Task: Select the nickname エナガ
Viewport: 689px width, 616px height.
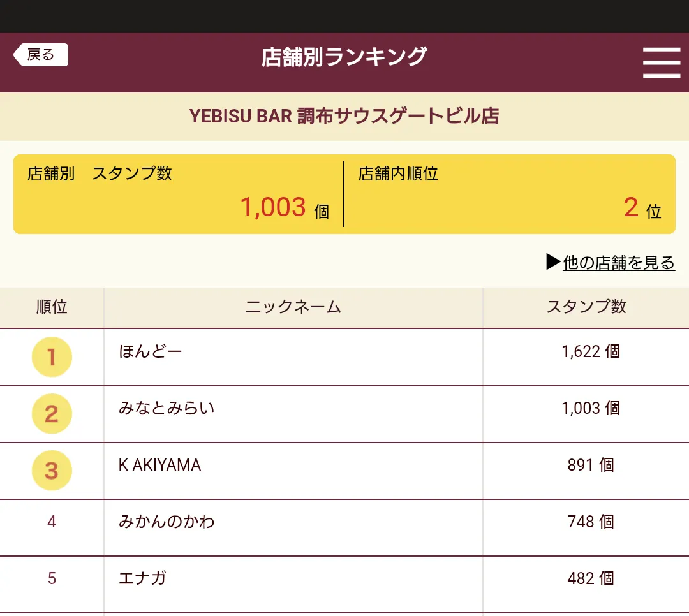Action: (x=142, y=578)
